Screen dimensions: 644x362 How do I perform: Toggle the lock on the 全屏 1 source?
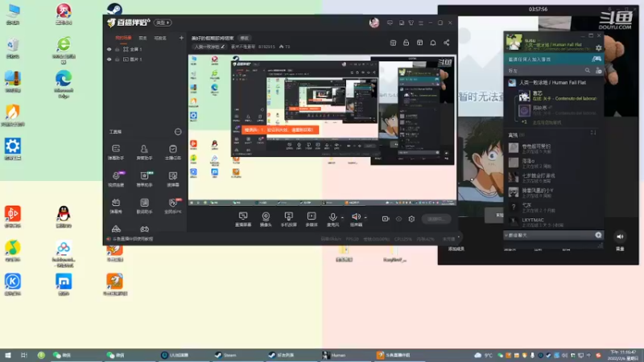117,49
